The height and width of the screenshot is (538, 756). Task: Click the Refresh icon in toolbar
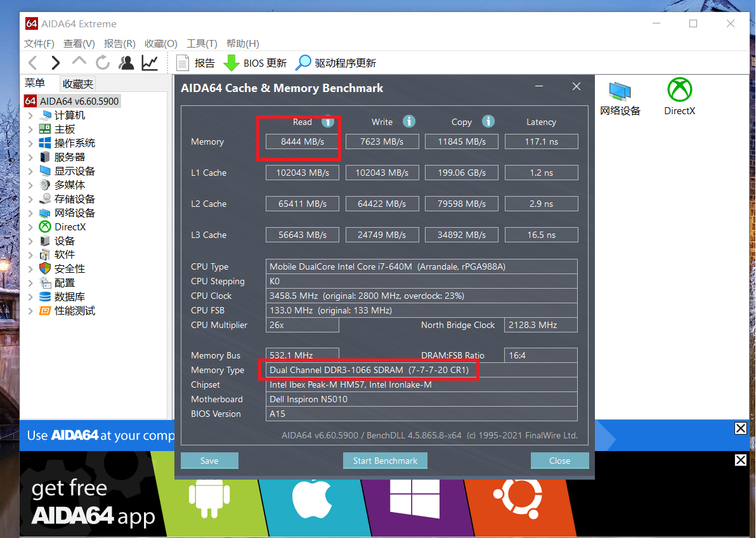[102, 62]
